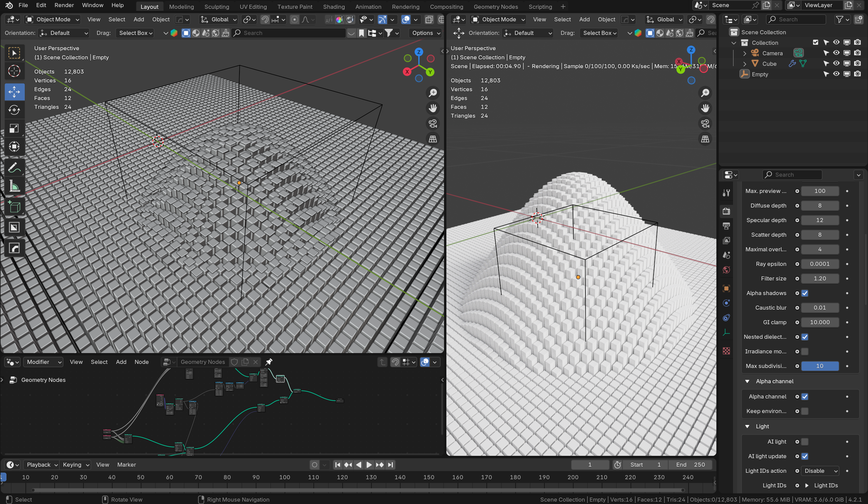Image resolution: width=868 pixels, height=504 pixels.
Task: Click the GI clamp value field
Action: (819, 322)
